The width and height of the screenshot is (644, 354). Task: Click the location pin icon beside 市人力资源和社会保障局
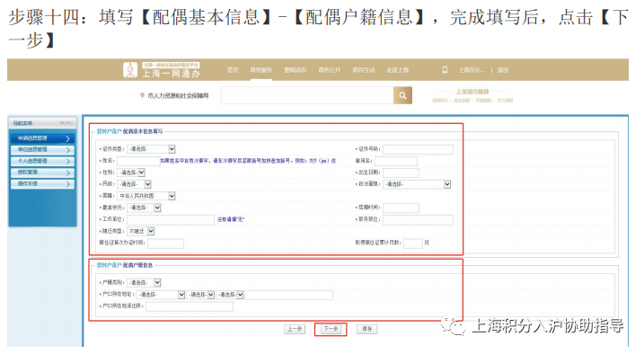point(142,95)
